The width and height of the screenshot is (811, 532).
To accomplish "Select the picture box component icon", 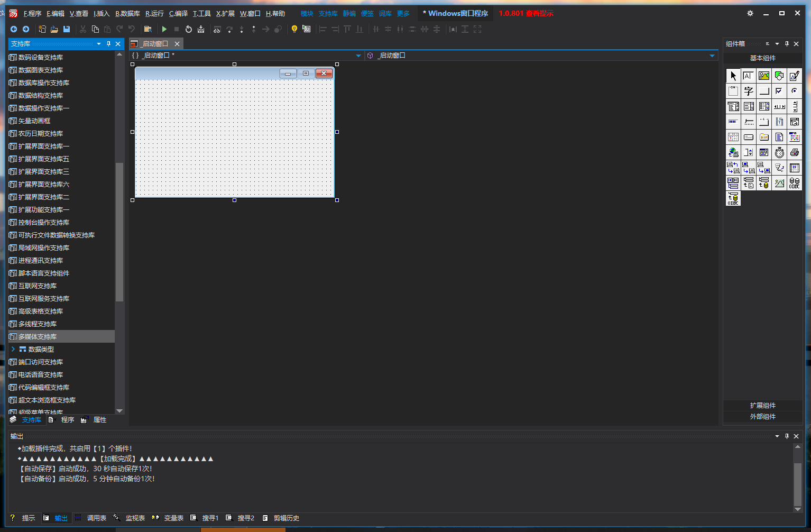I will pyautogui.click(x=764, y=76).
